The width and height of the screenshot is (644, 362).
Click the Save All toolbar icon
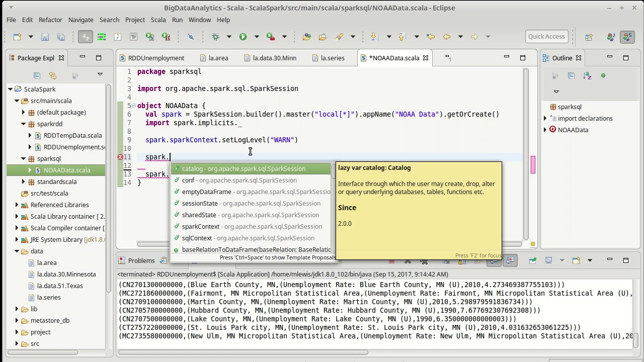[61, 37]
